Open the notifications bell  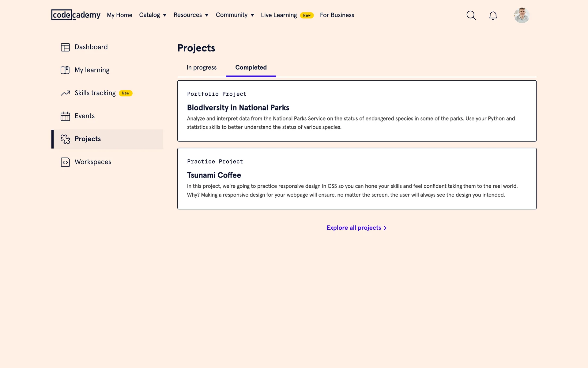coord(493,15)
